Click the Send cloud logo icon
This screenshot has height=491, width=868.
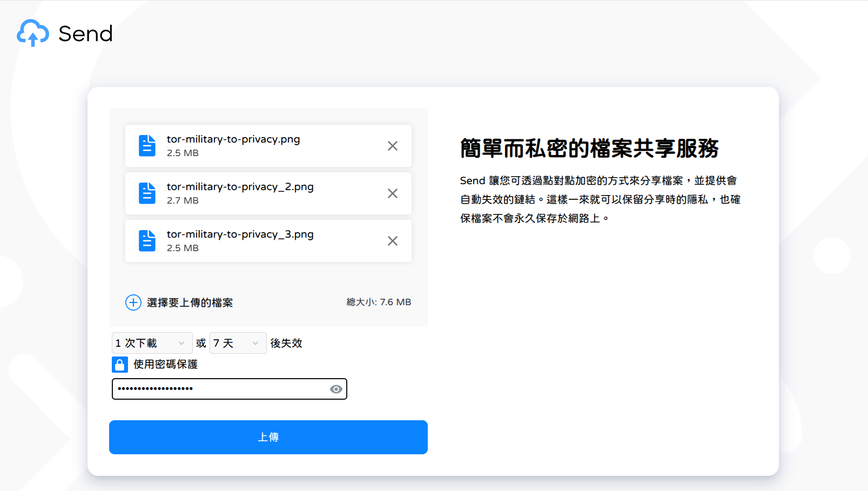[32, 33]
